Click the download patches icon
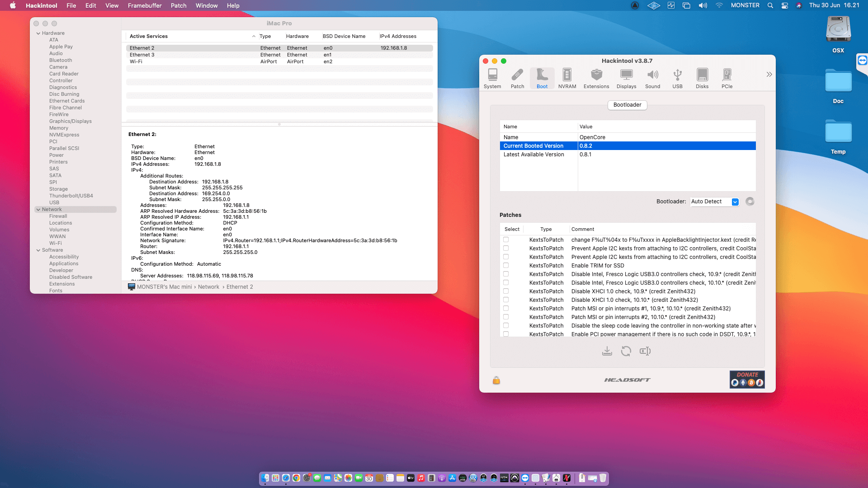Screen dimensions: 868x488 pyautogui.click(x=607, y=351)
